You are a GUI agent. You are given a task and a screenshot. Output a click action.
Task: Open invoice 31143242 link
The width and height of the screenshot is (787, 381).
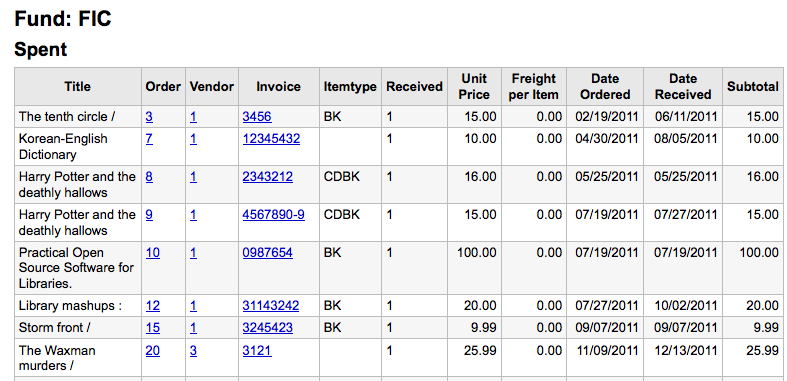point(271,306)
